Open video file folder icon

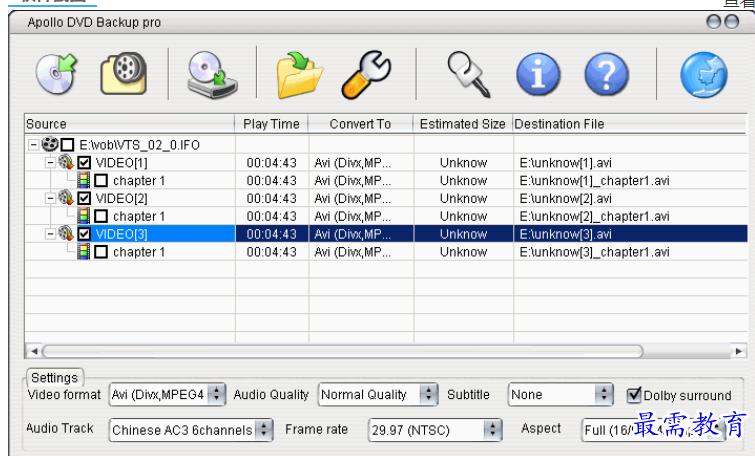[123, 74]
